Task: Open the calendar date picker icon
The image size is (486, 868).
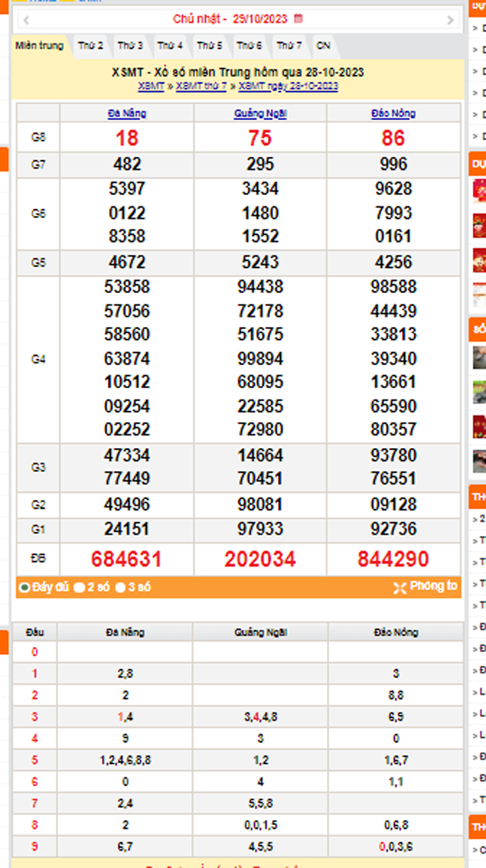Action: click(x=299, y=19)
